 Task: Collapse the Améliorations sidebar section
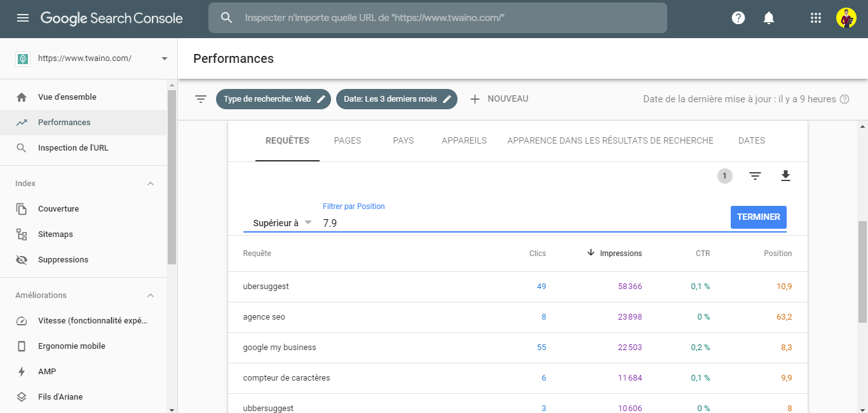pos(151,295)
